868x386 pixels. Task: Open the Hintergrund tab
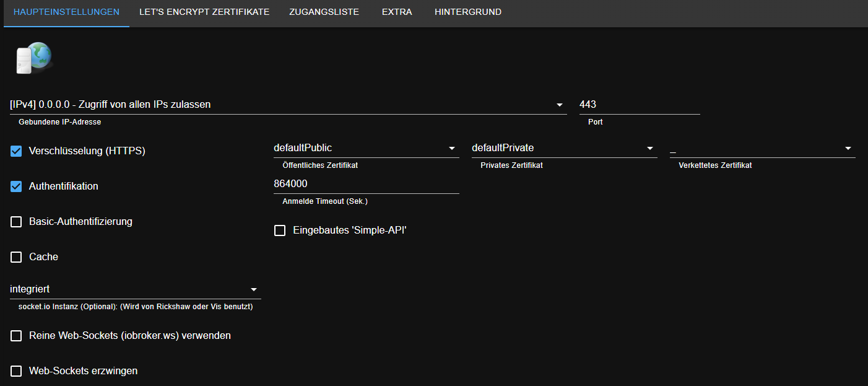click(x=468, y=12)
